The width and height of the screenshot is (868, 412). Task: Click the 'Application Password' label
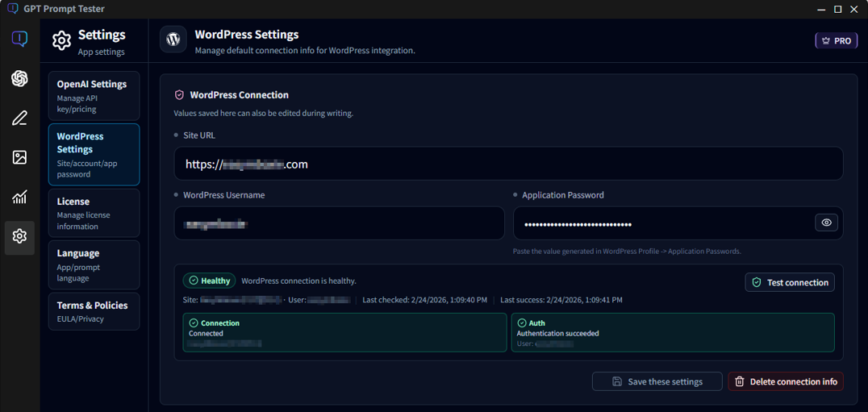[x=563, y=195]
